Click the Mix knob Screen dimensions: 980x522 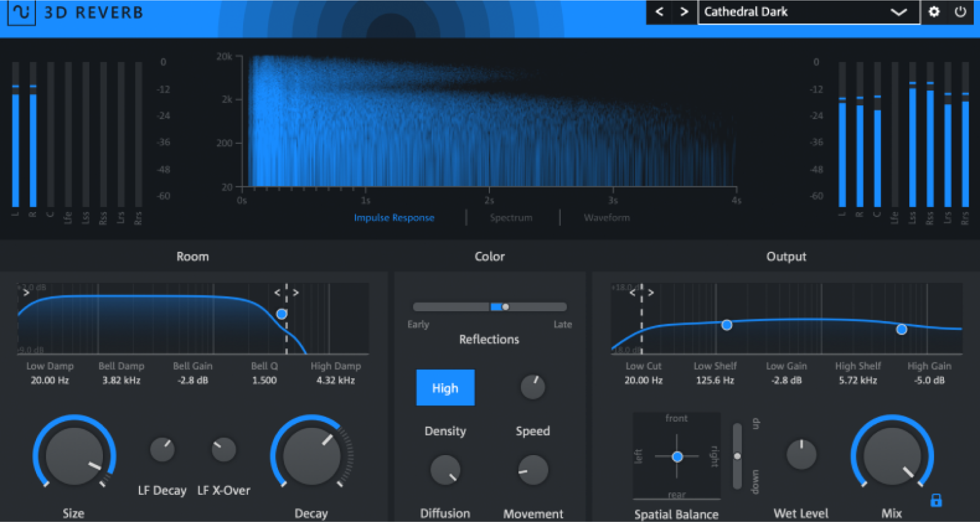coord(892,456)
